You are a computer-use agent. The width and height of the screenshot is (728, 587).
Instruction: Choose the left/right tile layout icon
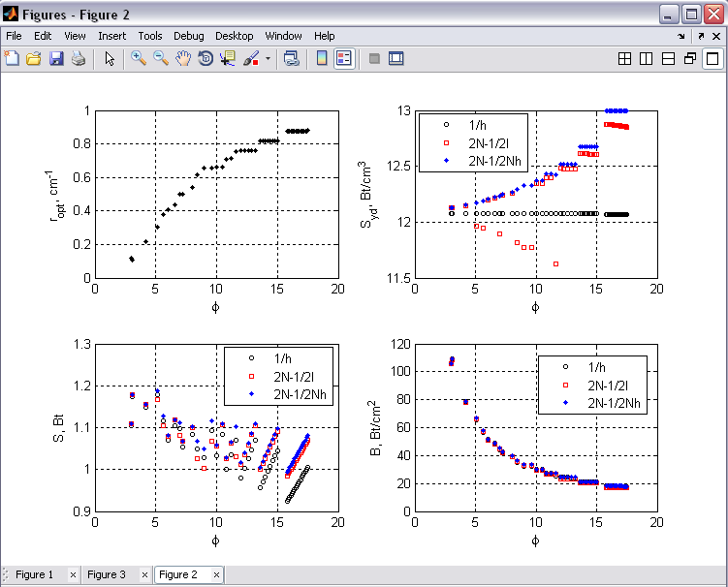point(646,58)
